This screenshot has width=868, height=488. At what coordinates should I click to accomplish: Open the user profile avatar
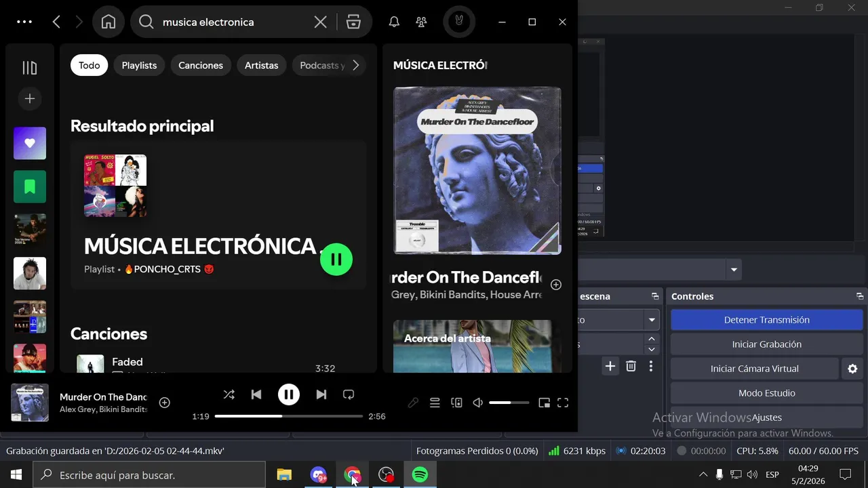pyautogui.click(x=459, y=22)
